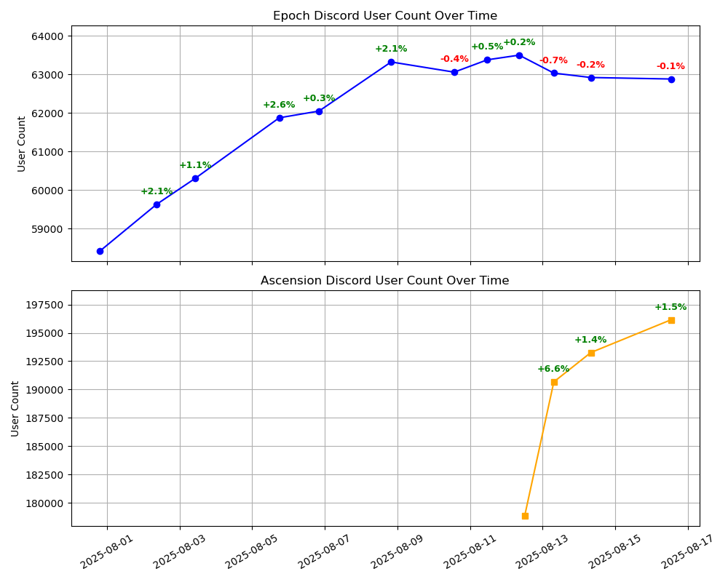Click the 2025-08-07 date label

pyautogui.click(x=325, y=551)
